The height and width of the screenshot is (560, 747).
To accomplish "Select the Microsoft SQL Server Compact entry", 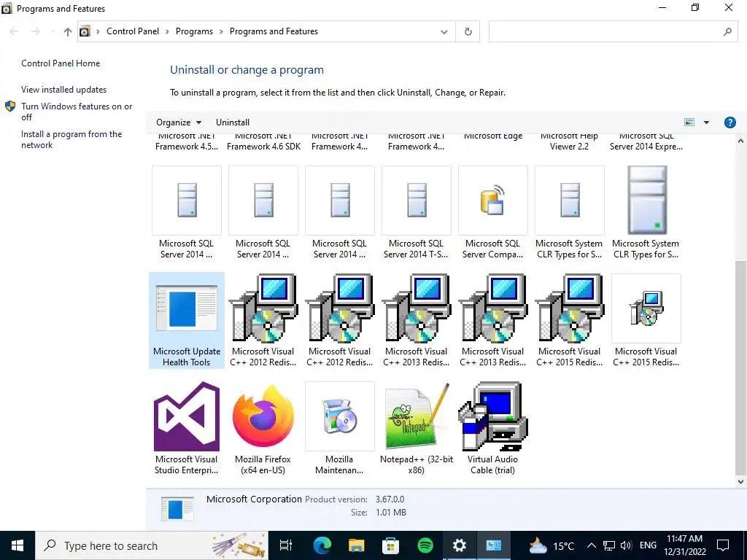I will click(492, 212).
